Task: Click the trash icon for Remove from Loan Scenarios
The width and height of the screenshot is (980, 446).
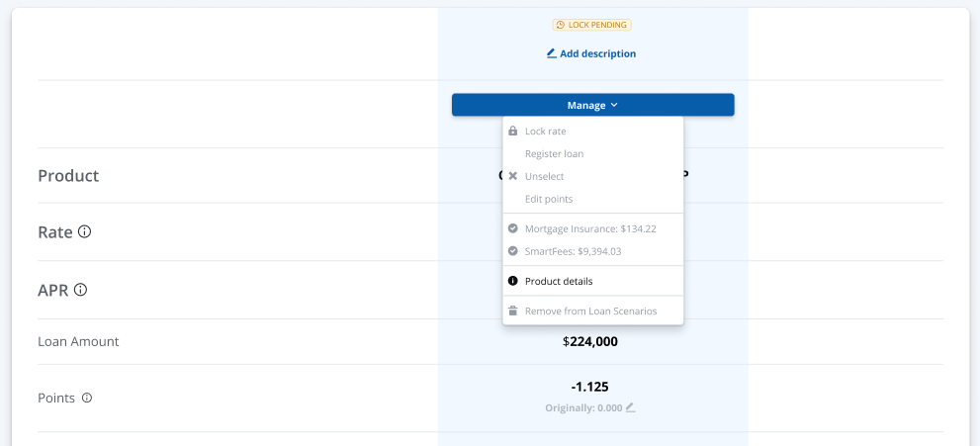Action: click(x=512, y=311)
